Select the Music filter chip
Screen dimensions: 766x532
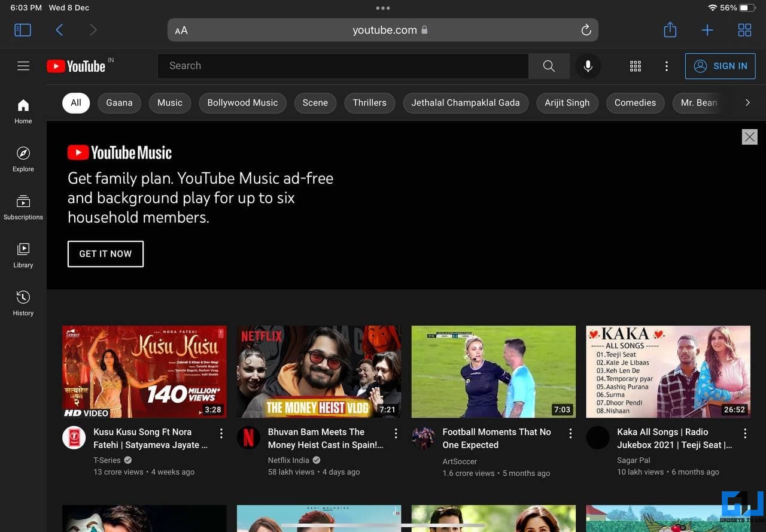[170, 103]
